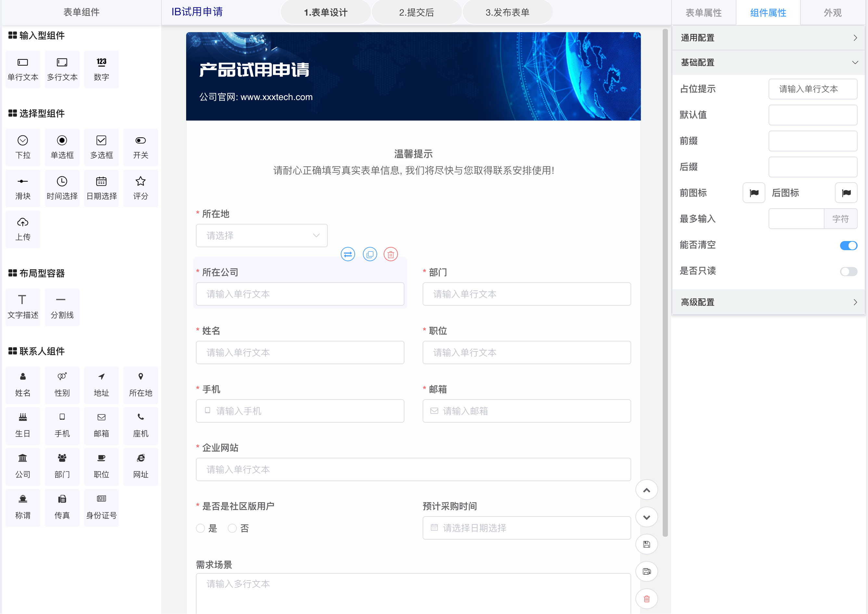The image size is (868, 614).
Task: Delete selected component via red trash icon
Action: pyautogui.click(x=390, y=254)
